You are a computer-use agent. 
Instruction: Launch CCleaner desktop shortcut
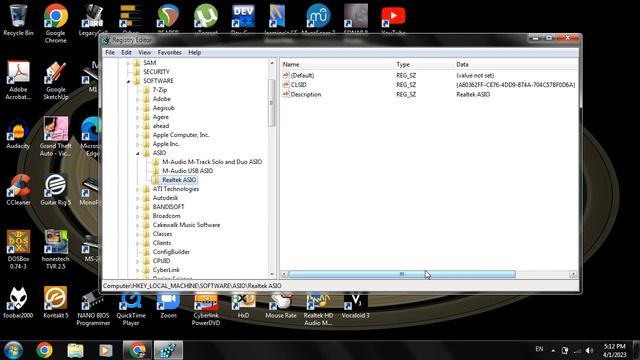click(18, 189)
